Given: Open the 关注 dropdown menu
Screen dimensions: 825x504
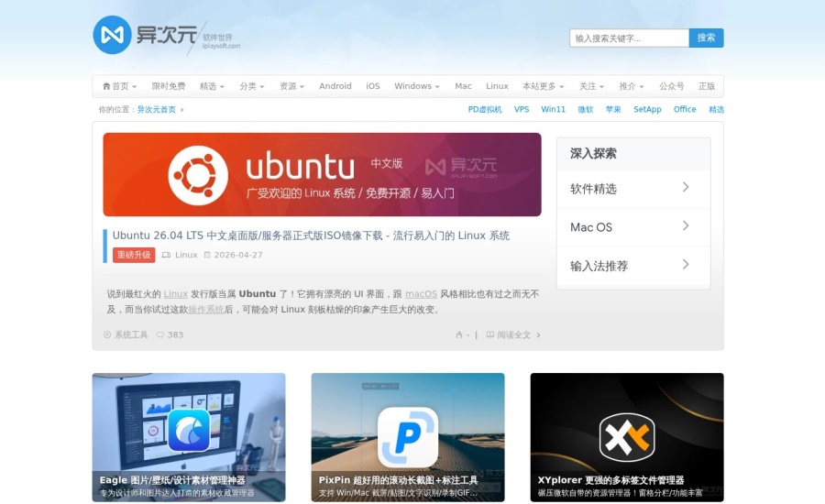Looking at the screenshot, I should pos(592,86).
